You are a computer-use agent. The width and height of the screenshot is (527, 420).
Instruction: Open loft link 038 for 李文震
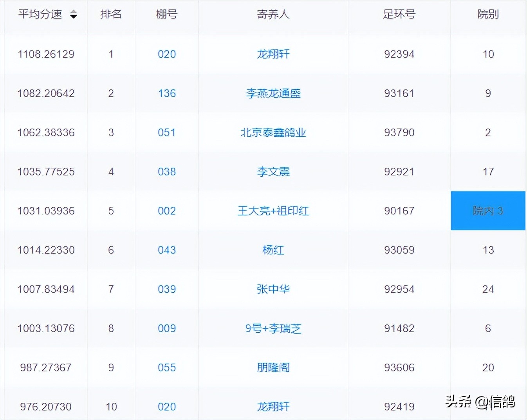tap(166, 172)
